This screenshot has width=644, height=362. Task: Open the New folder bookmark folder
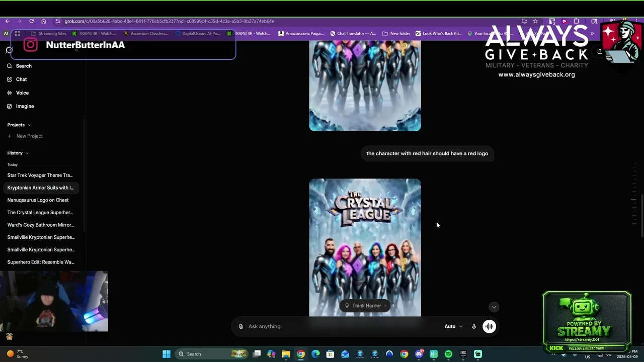(x=396, y=34)
